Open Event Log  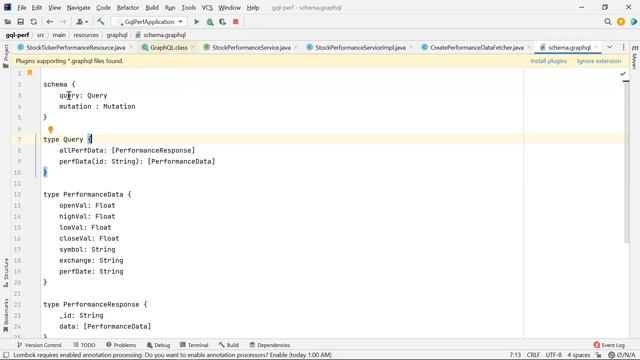(x=609, y=345)
